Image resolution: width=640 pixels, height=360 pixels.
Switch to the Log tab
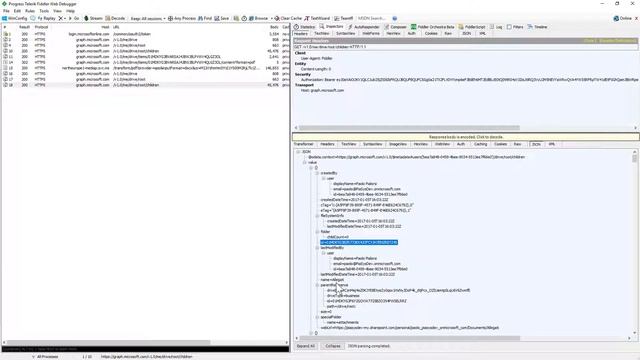[496, 27]
